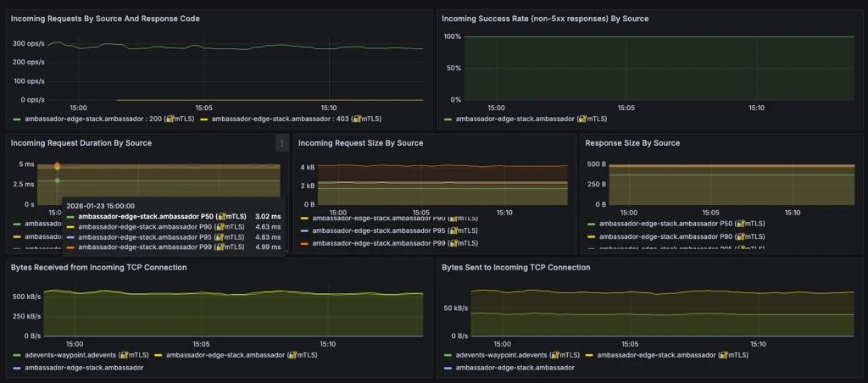
Task: Click green swatch of 200 series legend
Action: click(17, 119)
